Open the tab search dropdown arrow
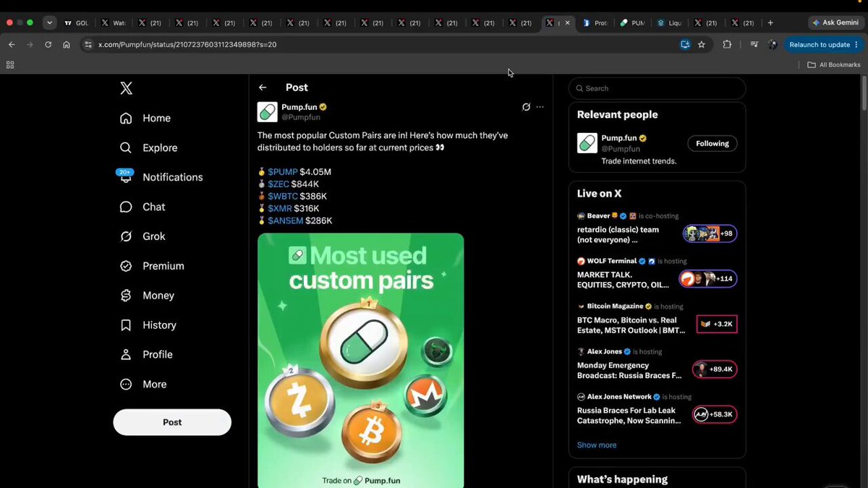Screen dimensions: 868x488 click(49, 22)
